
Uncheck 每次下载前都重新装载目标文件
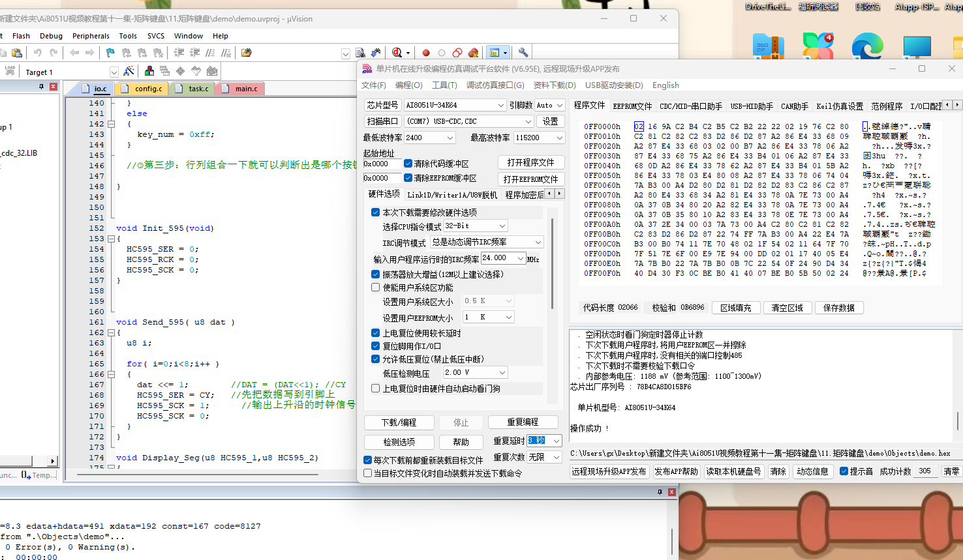pyautogui.click(x=368, y=460)
